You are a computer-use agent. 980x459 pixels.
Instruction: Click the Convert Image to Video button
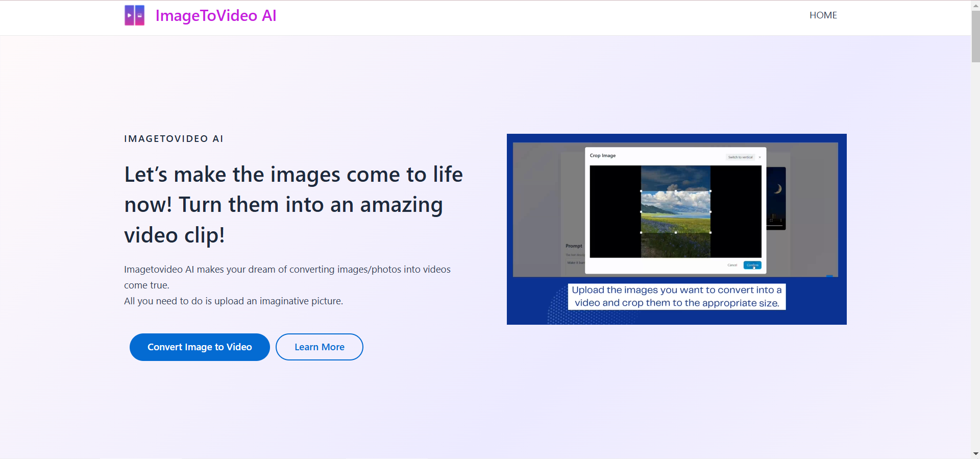tap(200, 347)
